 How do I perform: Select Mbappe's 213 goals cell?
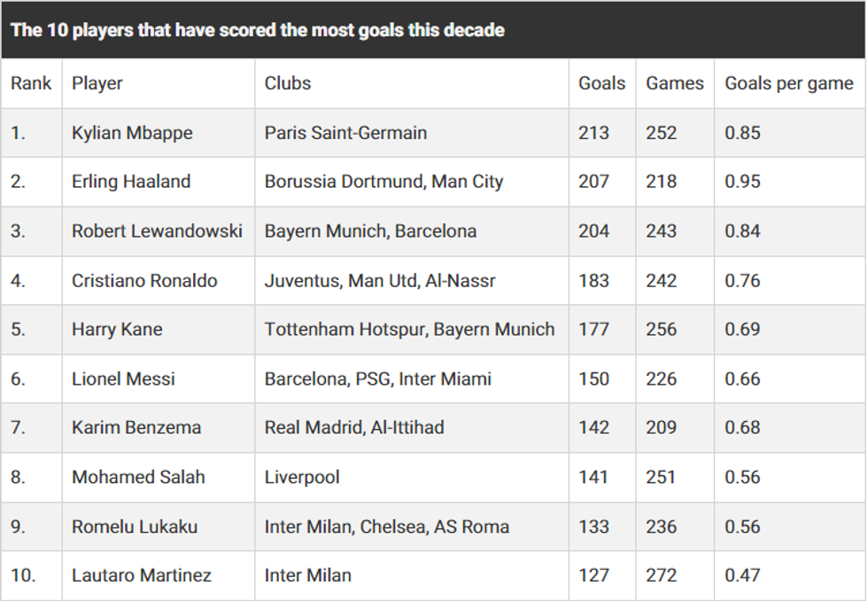[x=593, y=133]
